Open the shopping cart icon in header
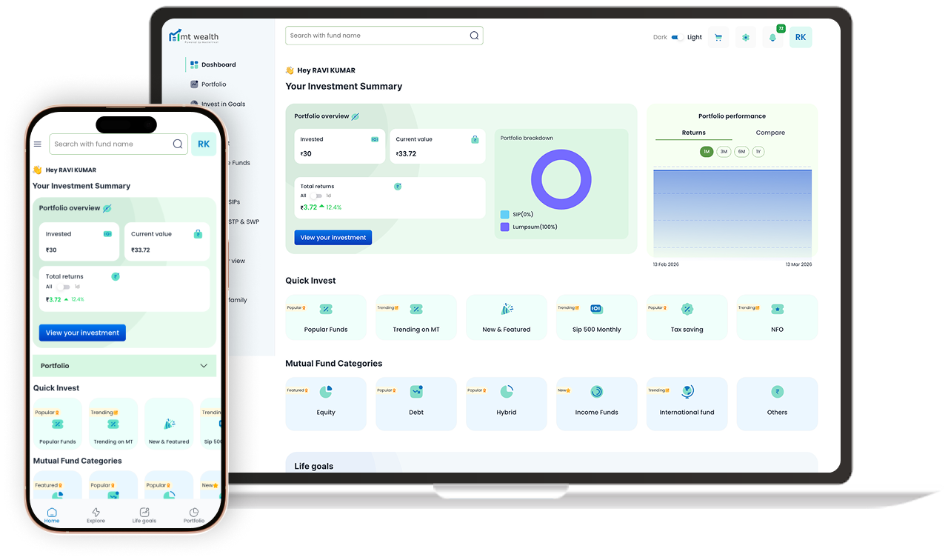This screenshot has width=948, height=560. pos(718,38)
